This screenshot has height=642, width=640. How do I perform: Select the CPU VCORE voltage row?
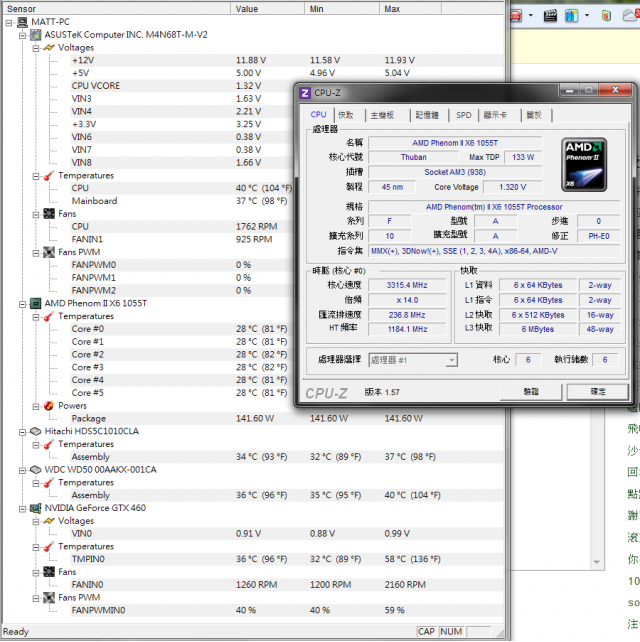(180, 86)
